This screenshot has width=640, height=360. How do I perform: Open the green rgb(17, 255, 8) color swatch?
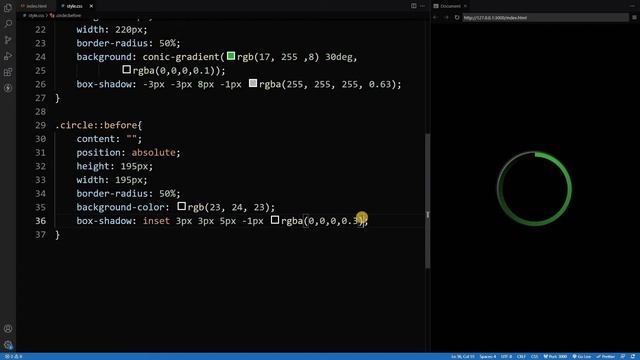point(231,56)
